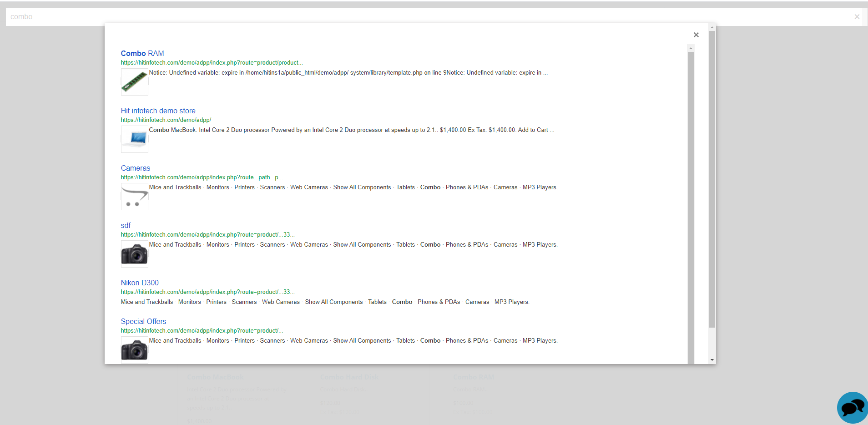Click the inner results scrollbar track

pyautogui.click(x=691, y=205)
